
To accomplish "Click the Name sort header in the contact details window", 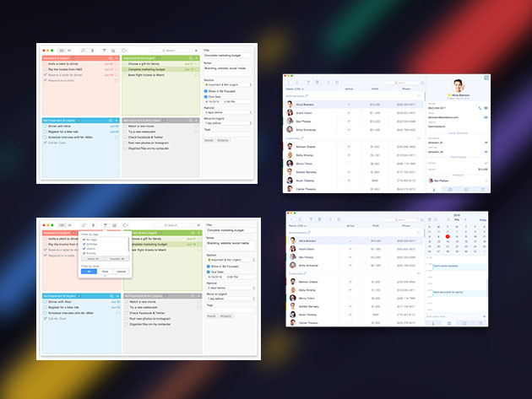I will tap(295, 89).
